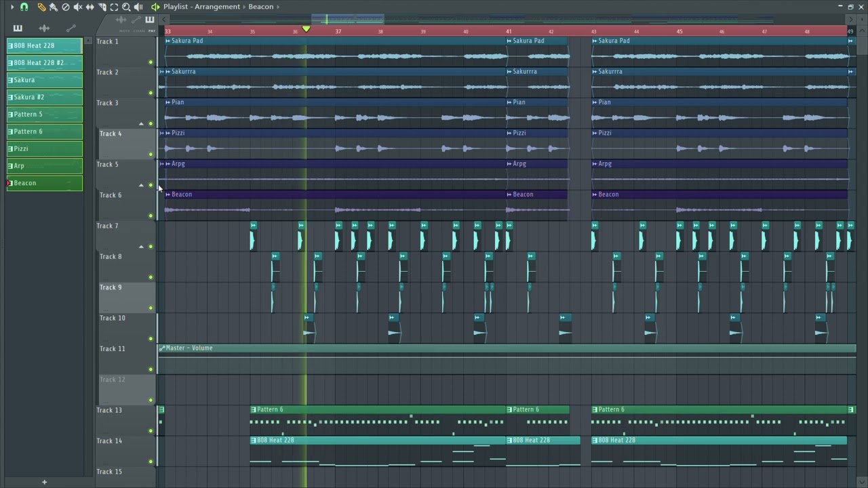Select the Zoom magnifier tool
The height and width of the screenshot is (488, 868).
[126, 7]
